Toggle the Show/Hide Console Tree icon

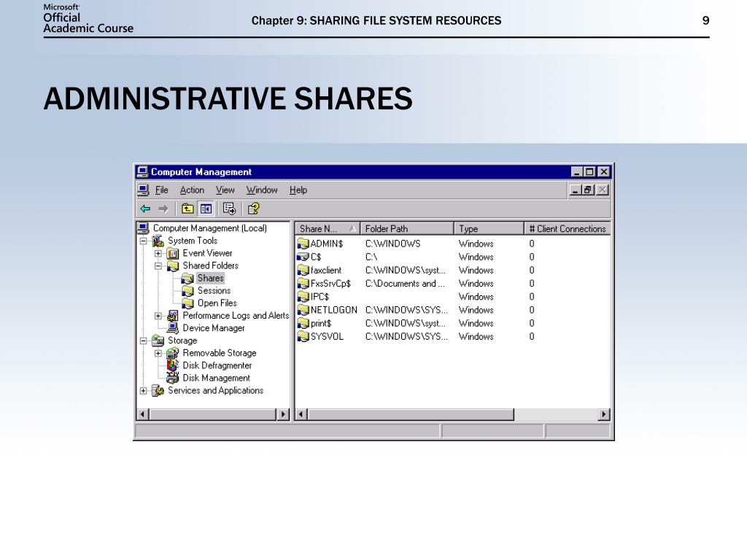[206, 209]
